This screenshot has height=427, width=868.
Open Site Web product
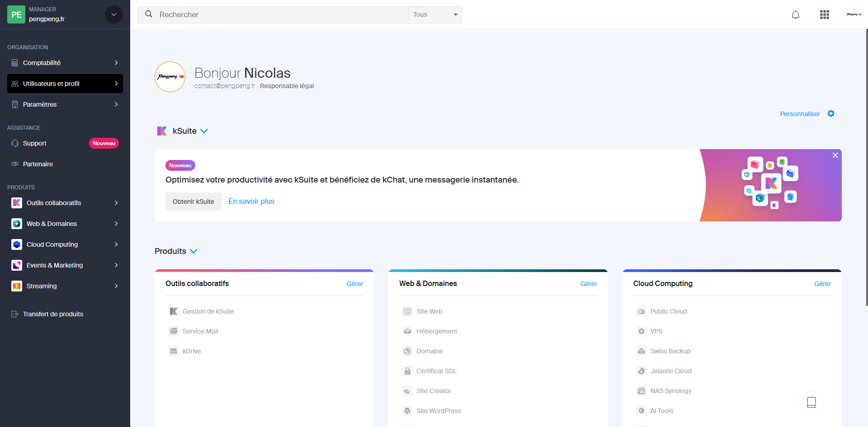pyautogui.click(x=429, y=311)
